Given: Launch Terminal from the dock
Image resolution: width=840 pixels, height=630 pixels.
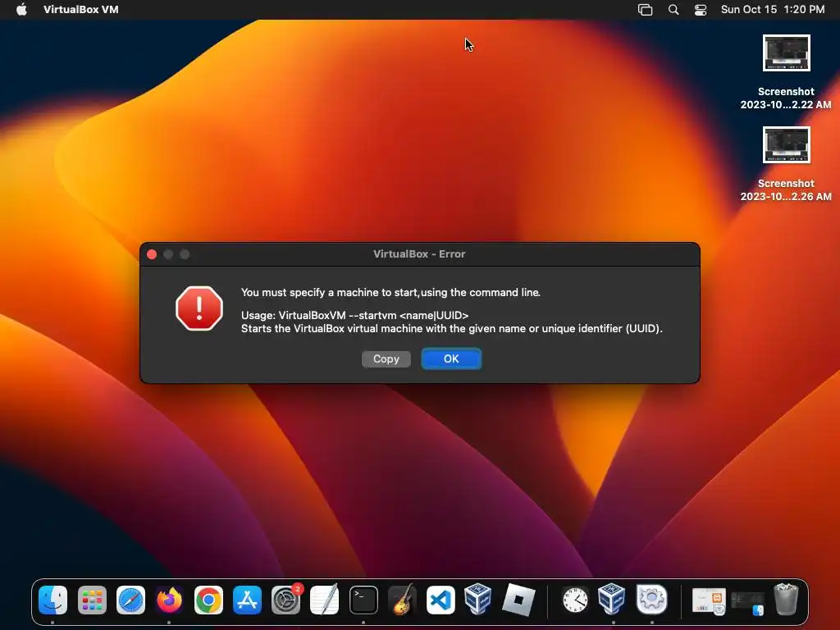Looking at the screenshot, I should [363, 600].
